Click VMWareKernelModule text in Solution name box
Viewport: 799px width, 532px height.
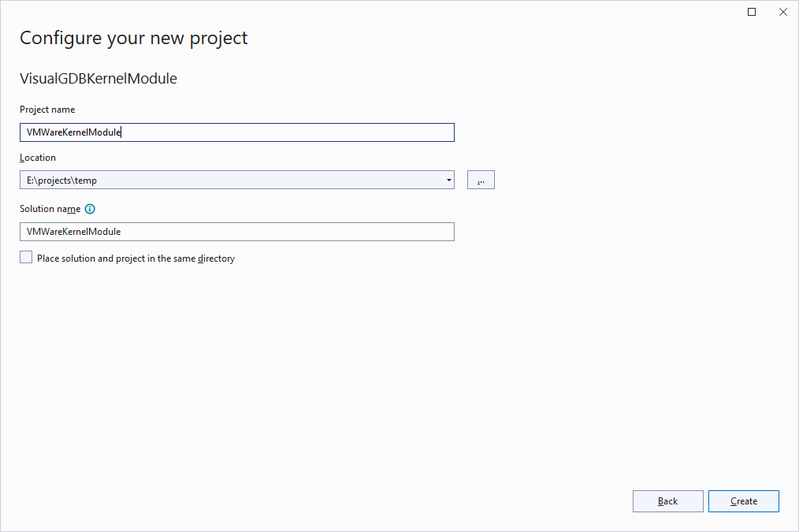pos(74,232)
